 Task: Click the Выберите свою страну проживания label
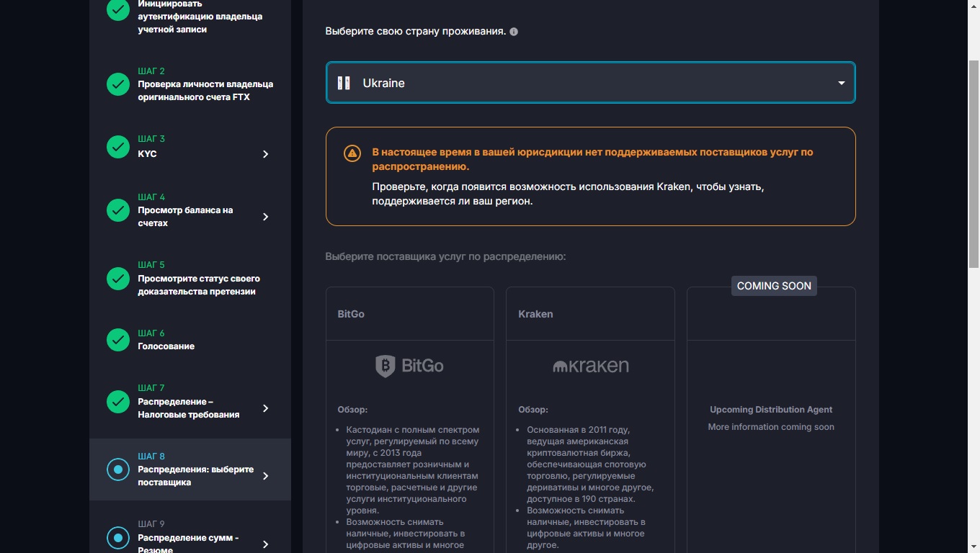click(x=415, y=32)
